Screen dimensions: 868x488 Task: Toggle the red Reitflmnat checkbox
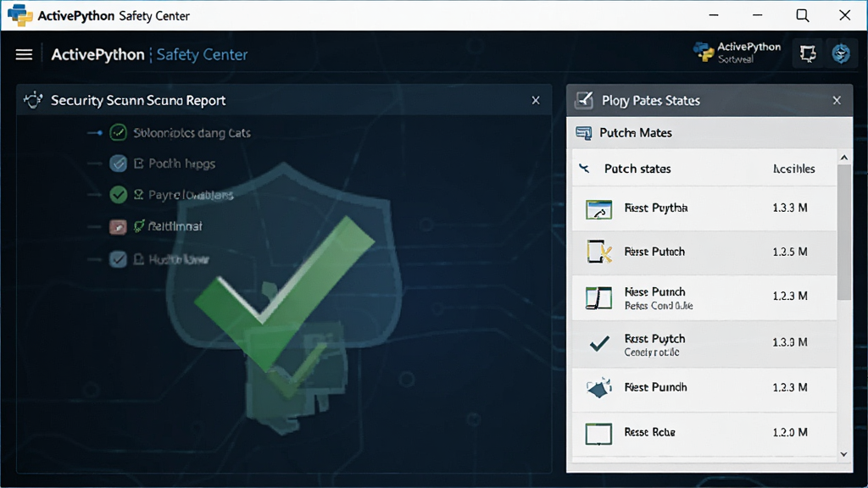click(118, 226)
